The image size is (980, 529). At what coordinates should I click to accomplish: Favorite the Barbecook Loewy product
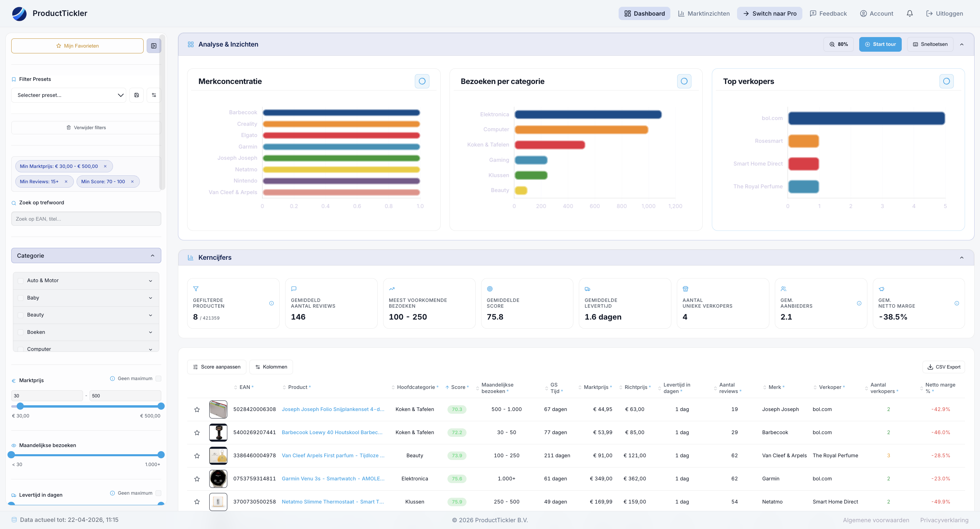pyautogui.click(x=197, y=433)
